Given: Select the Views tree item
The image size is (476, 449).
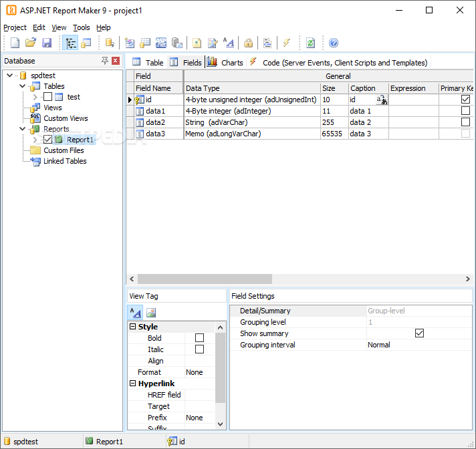Looking at the screenshot, I should [53, 108].
